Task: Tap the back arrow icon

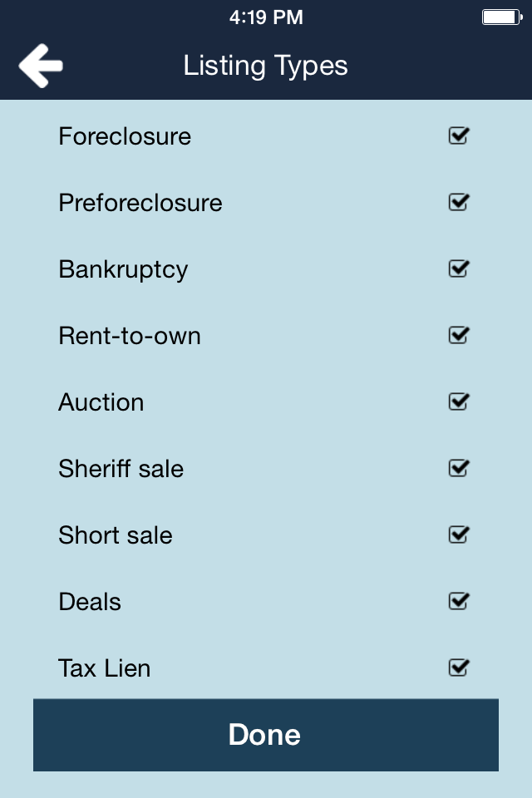Action: [41, 66]
